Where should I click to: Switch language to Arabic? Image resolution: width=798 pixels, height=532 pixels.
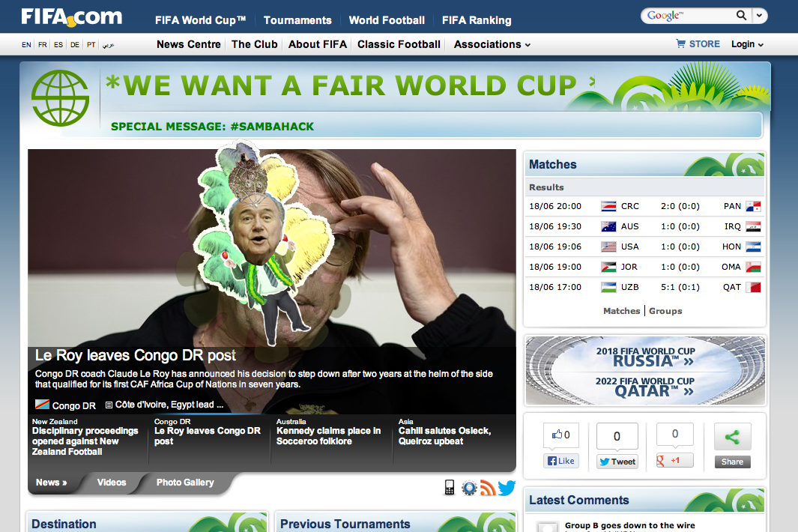pos(108,45)
